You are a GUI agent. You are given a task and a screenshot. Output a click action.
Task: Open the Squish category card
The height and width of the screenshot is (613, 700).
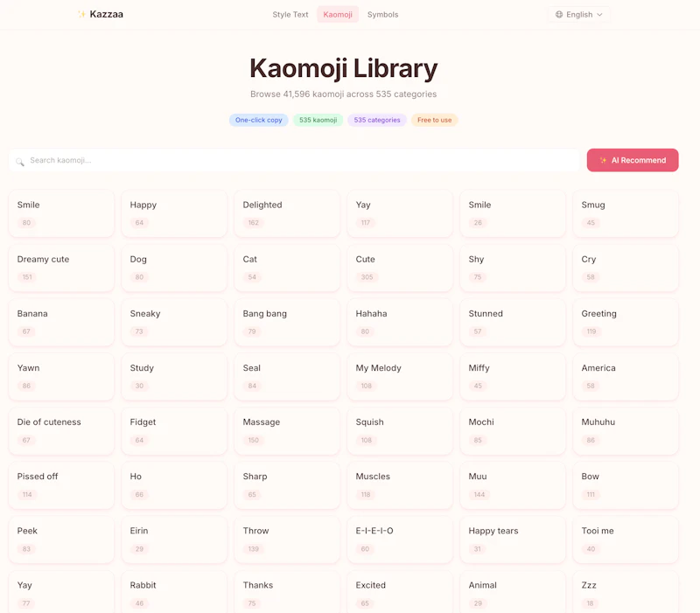coord(400,431)
